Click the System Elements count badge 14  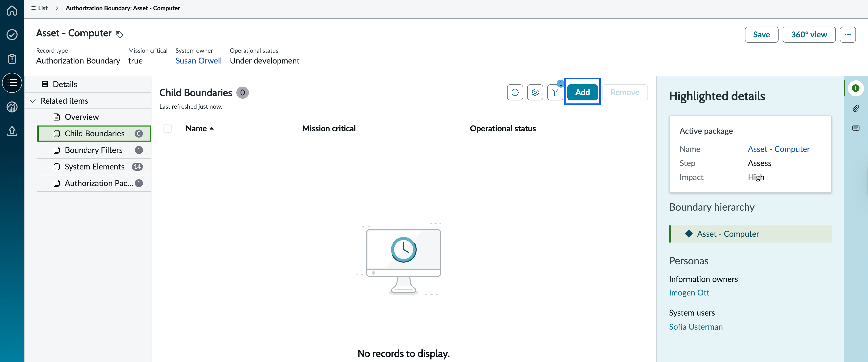[x=137, y=166]
